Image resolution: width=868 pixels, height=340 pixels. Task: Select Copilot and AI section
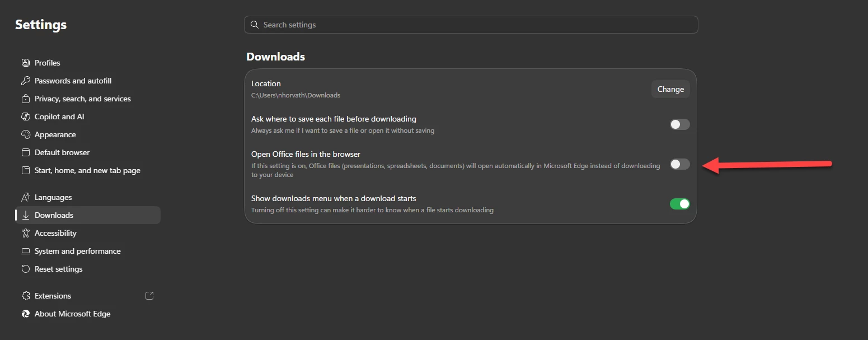(x=88, y=117)
